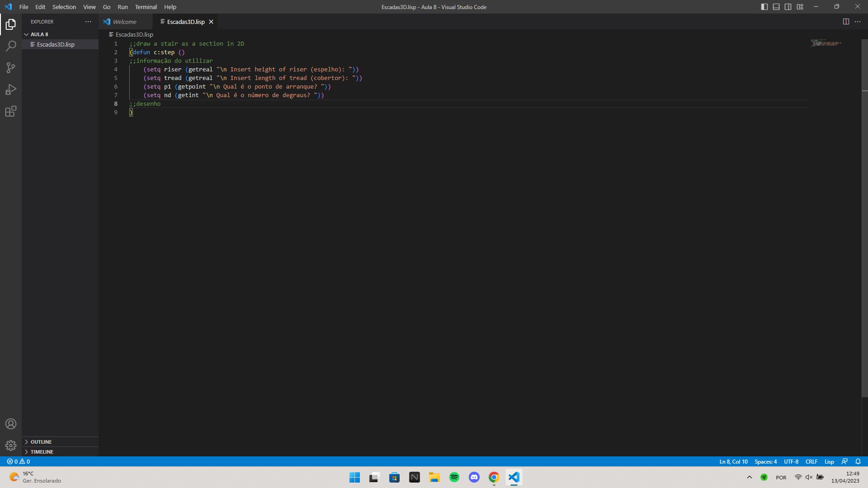
Task: Open File Explorer from the taskbar
Action: 434,477
